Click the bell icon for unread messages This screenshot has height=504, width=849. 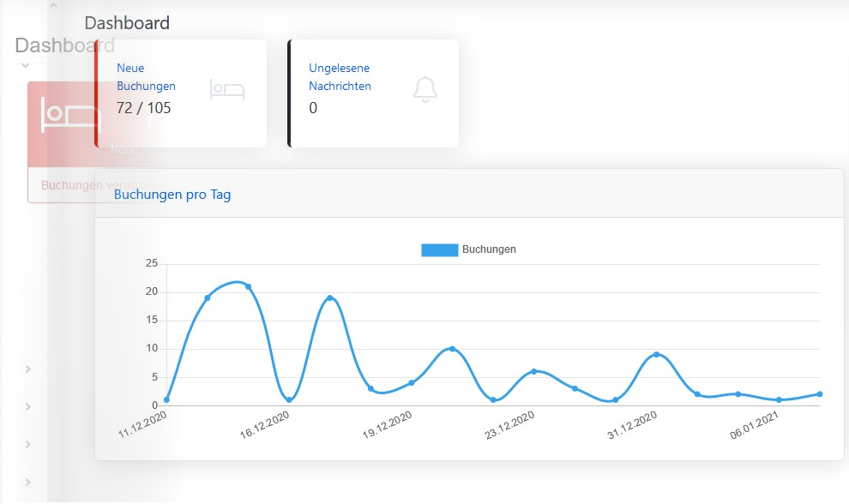tap(424, 89)
